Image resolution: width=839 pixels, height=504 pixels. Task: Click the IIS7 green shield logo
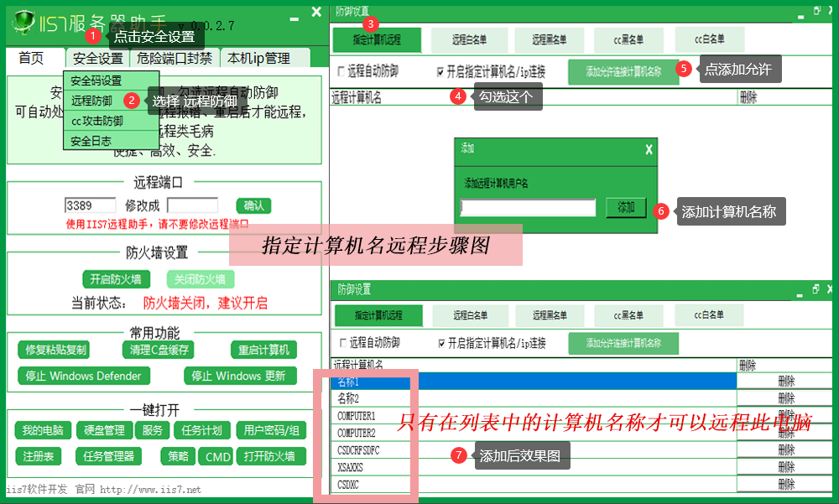23,23
